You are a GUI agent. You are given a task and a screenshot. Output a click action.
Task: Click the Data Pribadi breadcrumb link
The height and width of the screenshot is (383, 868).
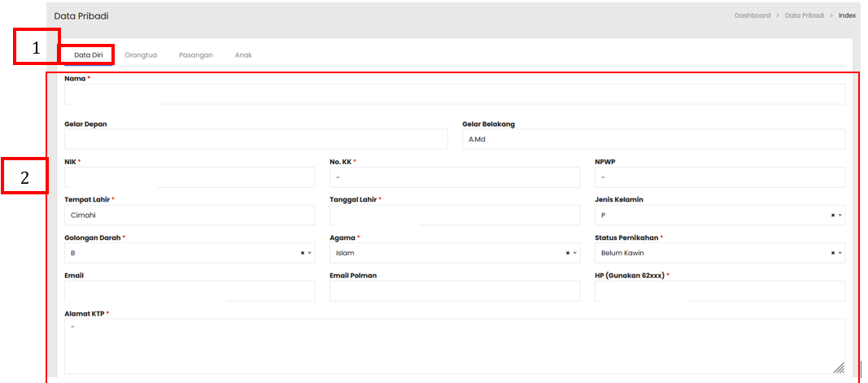(x=804, y=15)
